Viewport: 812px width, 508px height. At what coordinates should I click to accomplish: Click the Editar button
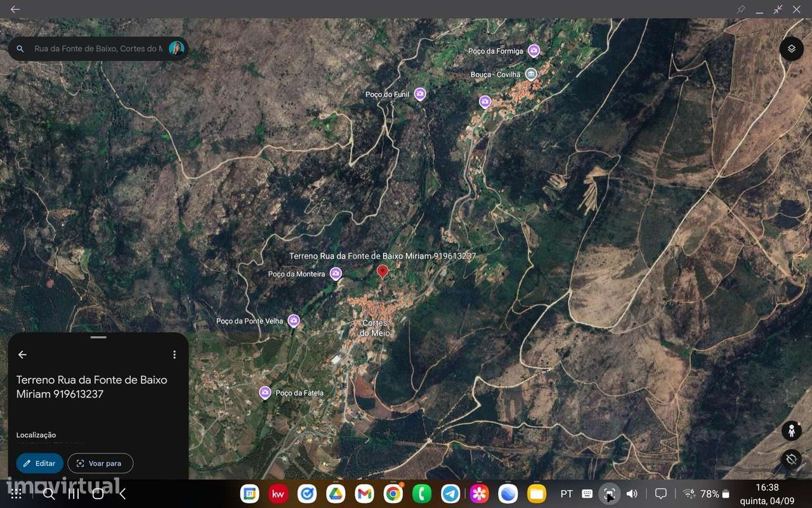39,464
